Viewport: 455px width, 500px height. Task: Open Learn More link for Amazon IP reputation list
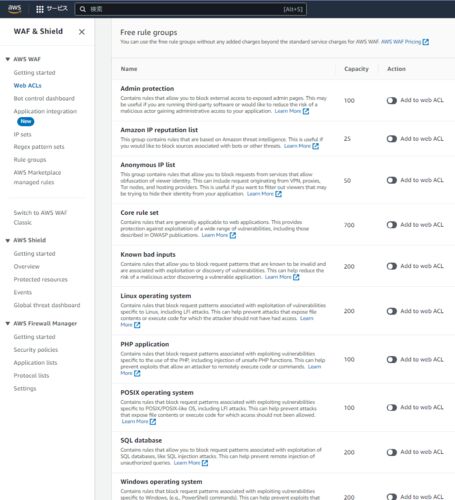point(297,146)
